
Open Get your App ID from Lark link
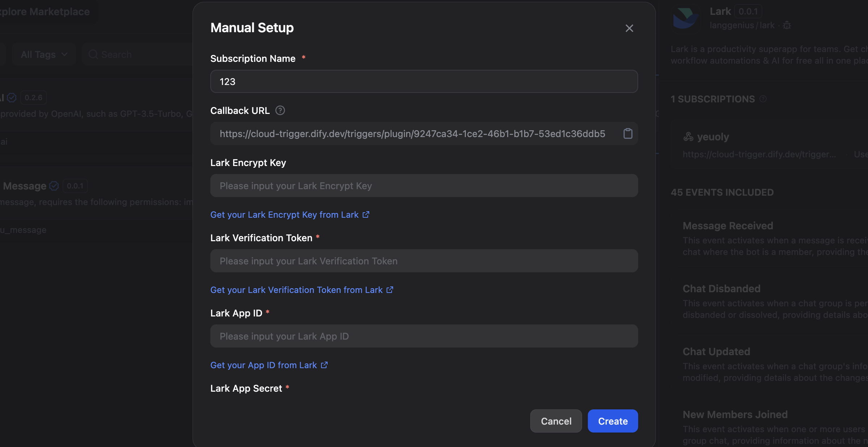[x=263, y=365]
